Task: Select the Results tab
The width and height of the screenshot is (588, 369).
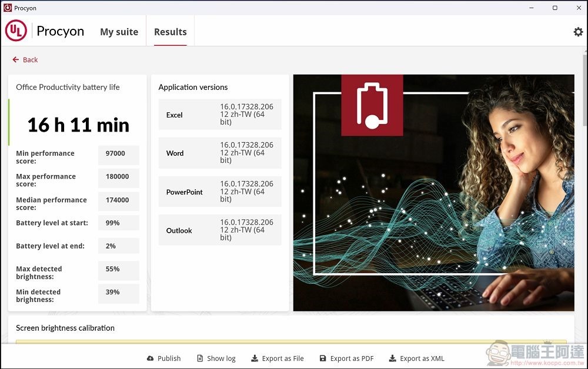Action: 171,32
